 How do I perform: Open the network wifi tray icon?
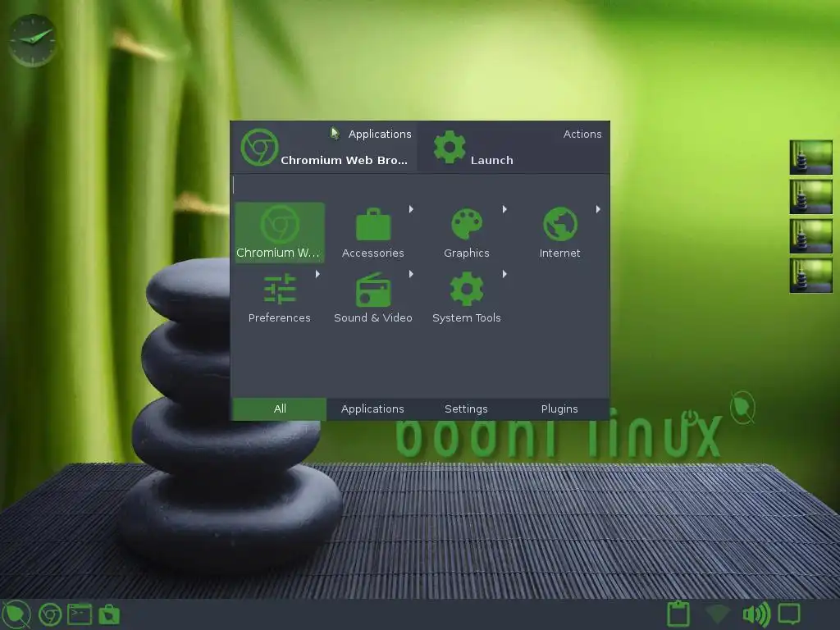pos(717,614)
